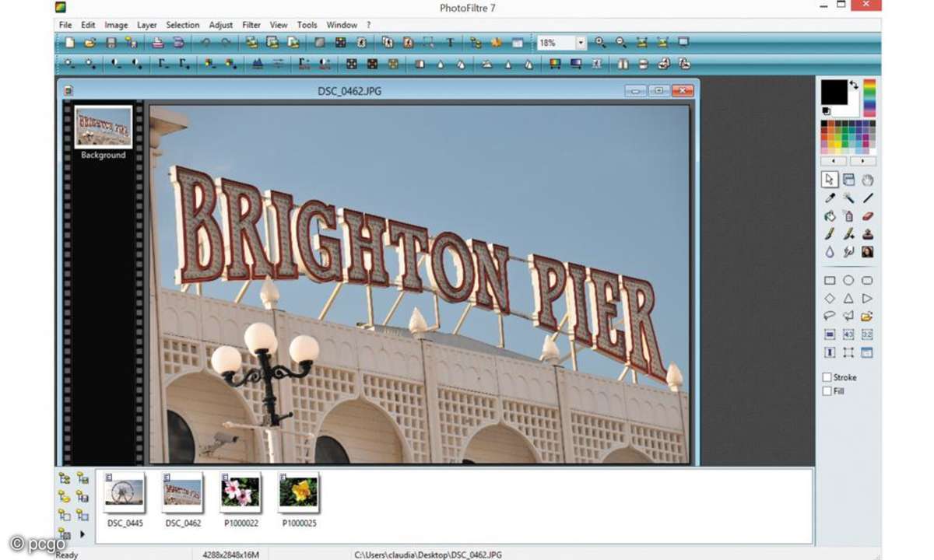934x560 pixels.
Task: Open the View menu
Action: (278, 25)
